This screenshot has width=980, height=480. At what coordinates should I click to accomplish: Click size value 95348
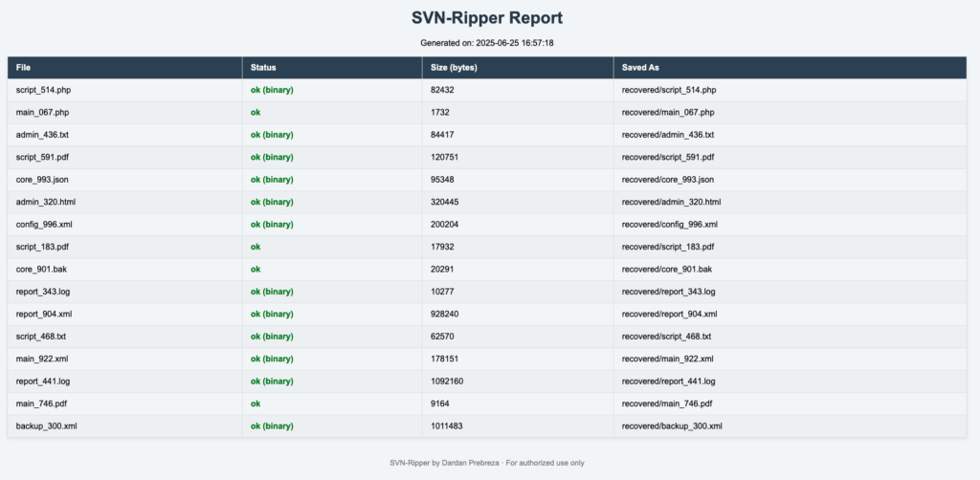[x=442, y=180]
